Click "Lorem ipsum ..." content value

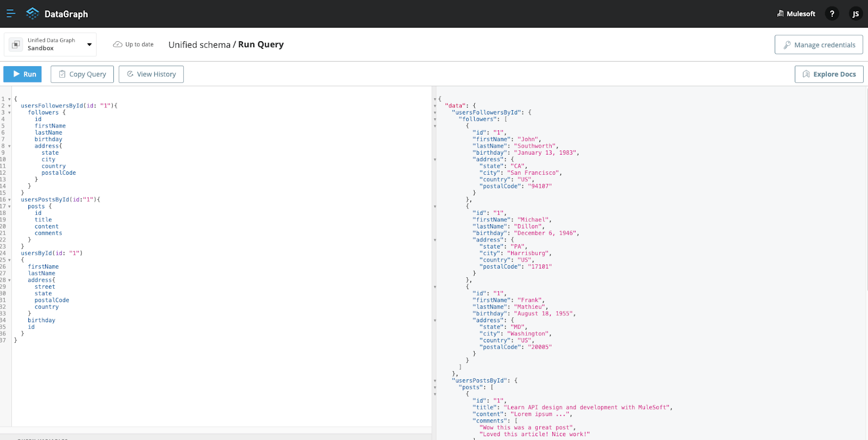540,415
